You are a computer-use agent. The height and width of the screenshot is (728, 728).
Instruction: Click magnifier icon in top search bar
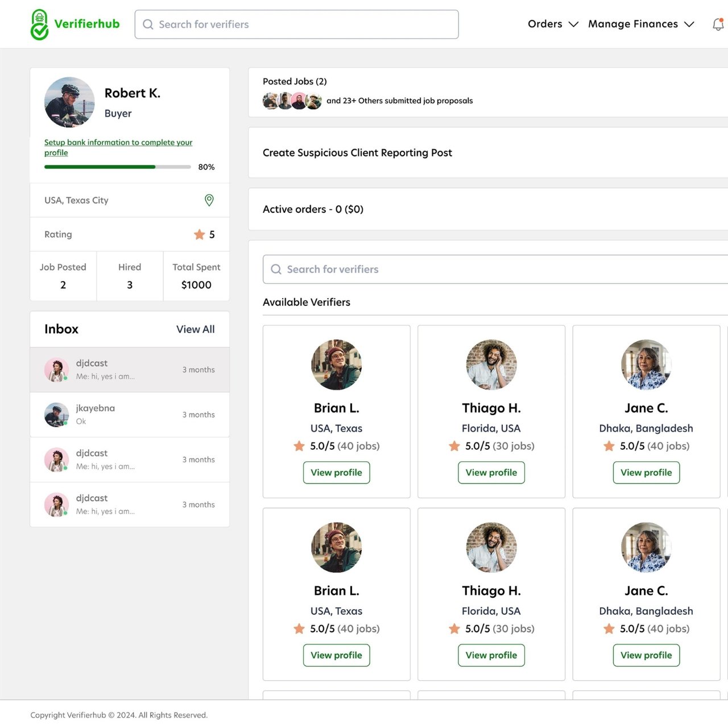point(148,24)
